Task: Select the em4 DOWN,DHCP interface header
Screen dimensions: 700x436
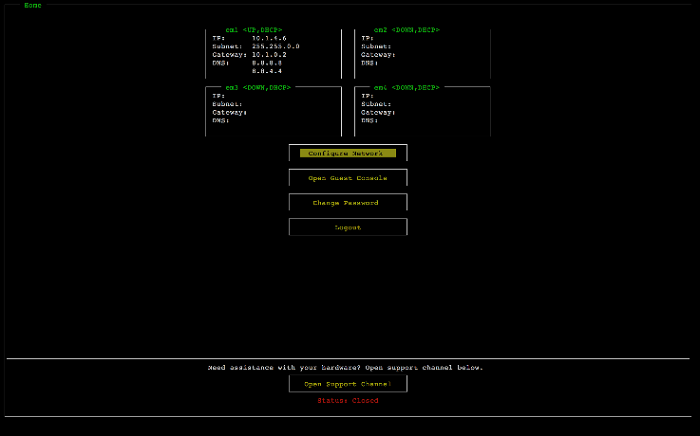Action: tap(406, 88)
